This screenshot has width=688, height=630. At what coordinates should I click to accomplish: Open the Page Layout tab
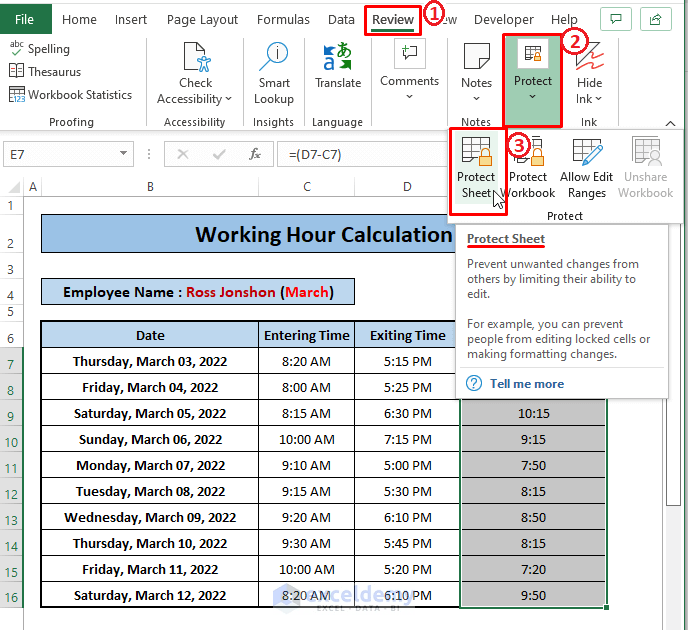click(202, 19)
